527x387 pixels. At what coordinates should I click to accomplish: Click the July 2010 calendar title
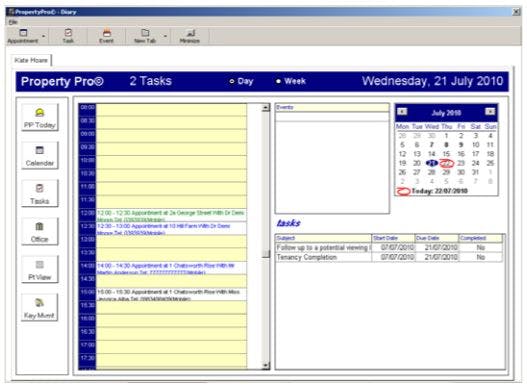click(x=446, y=113)
